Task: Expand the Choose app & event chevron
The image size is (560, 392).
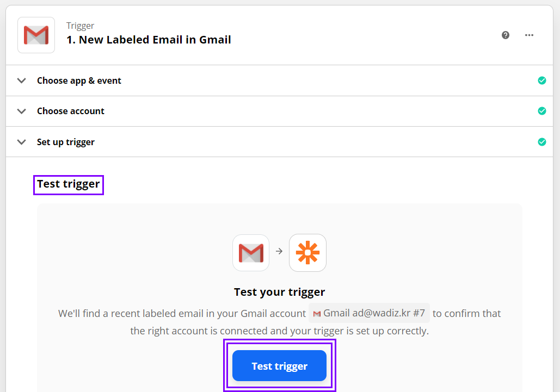Action: pyautogui.click(x=21, y=80)
